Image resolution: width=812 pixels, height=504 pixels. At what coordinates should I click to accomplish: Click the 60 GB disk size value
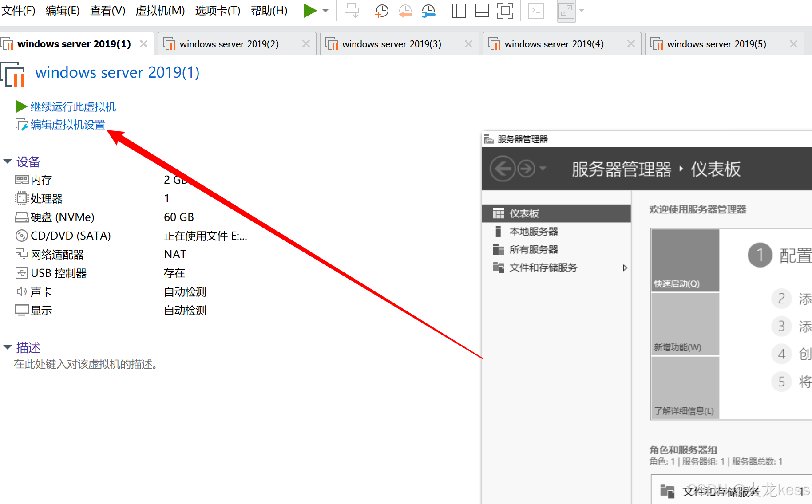click(x=179, y=217)
